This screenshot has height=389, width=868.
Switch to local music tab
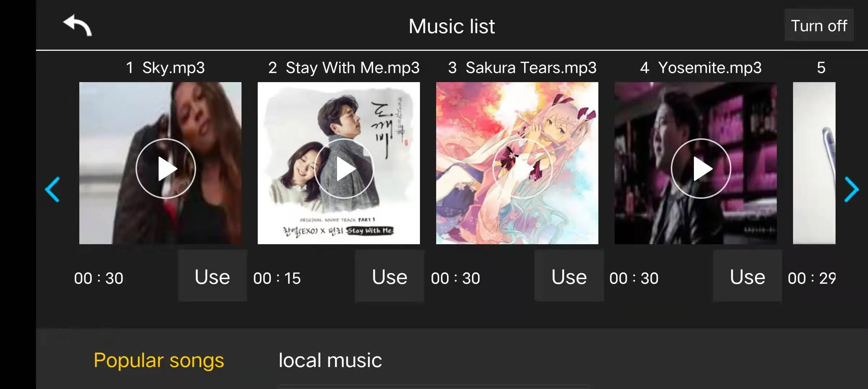tap(330, 360)
